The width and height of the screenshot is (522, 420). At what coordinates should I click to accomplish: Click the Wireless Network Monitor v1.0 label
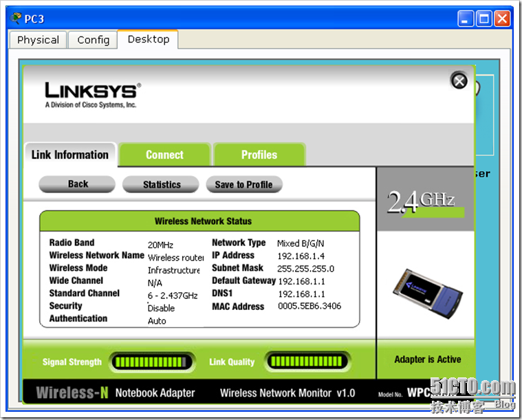287,393
